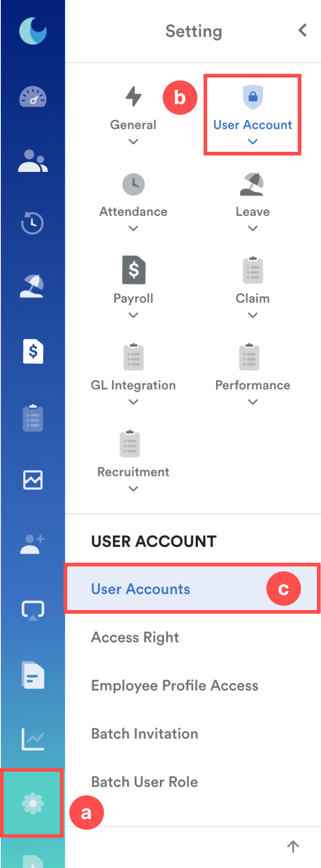This screenshot has height=868, width=321.
Task: Click the Payroll label
Action: (133, 298)
